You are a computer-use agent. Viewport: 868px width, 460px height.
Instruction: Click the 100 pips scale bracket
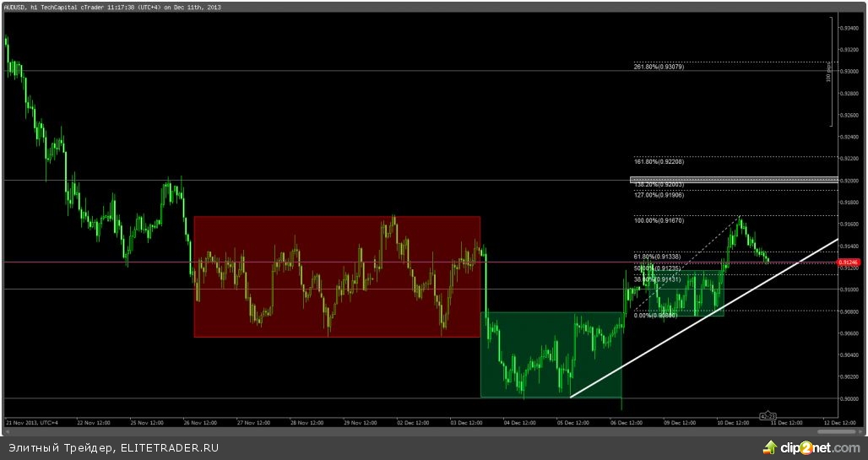point(829,71)
